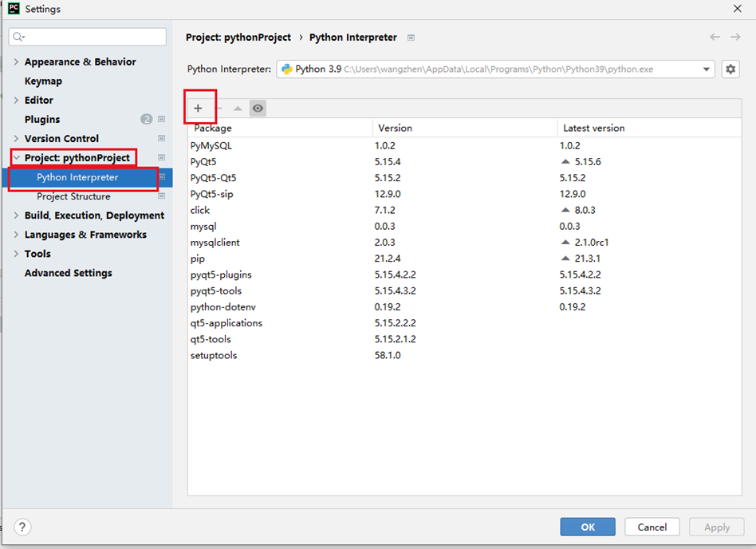Select the click package row
Image resolution: width=756 pixels, height=549 pixels.
point(464,210)
